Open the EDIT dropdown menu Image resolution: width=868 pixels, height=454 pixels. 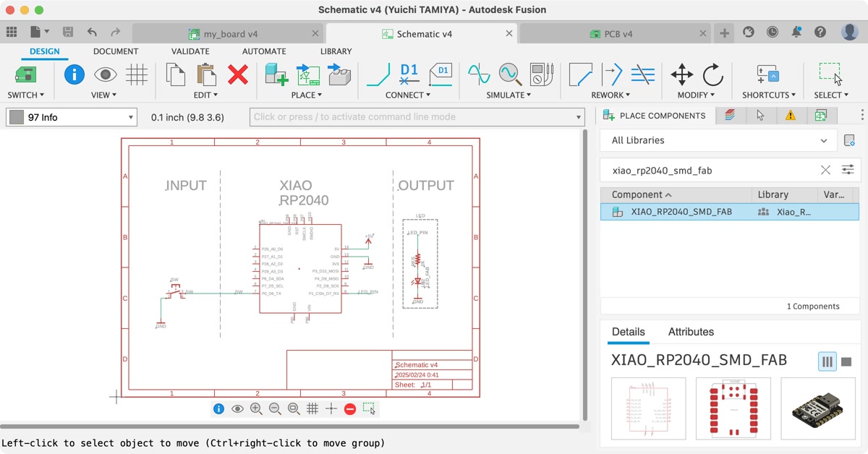click(x=206, y=95)
